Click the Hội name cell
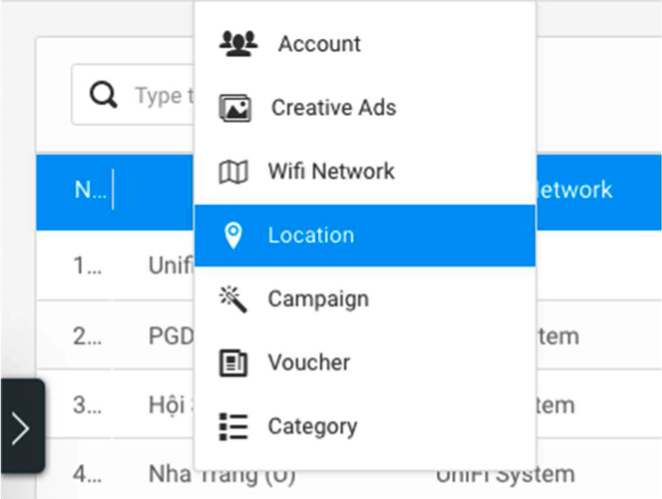The image size is (662, 499). coord(171,405)
